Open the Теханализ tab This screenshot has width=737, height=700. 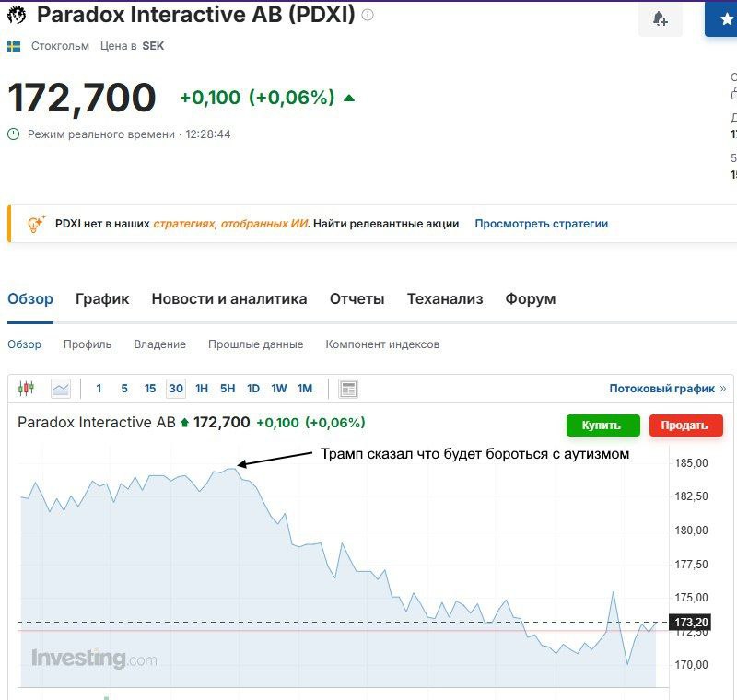[445, 298]
